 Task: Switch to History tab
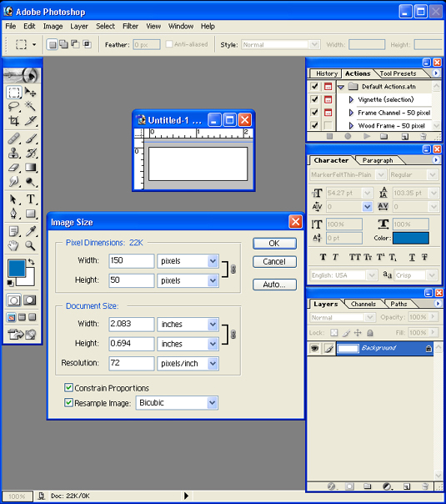click(x=327, y=73)
